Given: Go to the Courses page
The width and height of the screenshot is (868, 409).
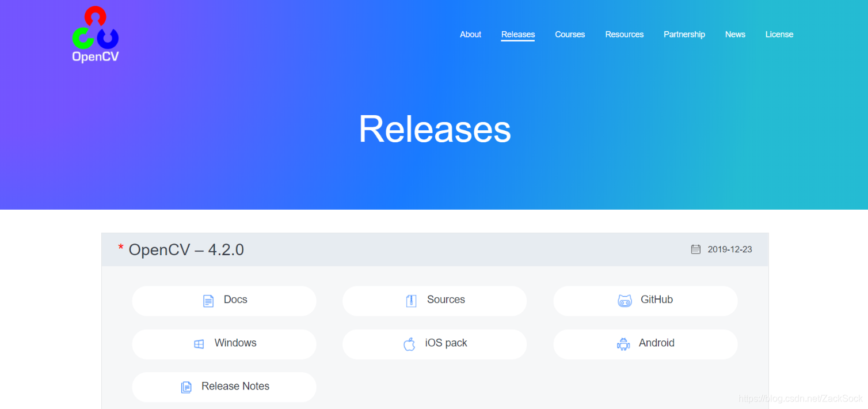Looking at the screenshot, I should (x=570, y=35).
